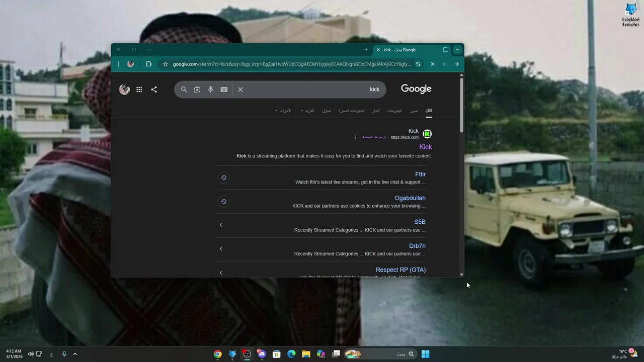
Task: Expand Respect RP (GTA) result chevron
Action: pos(221,273)
